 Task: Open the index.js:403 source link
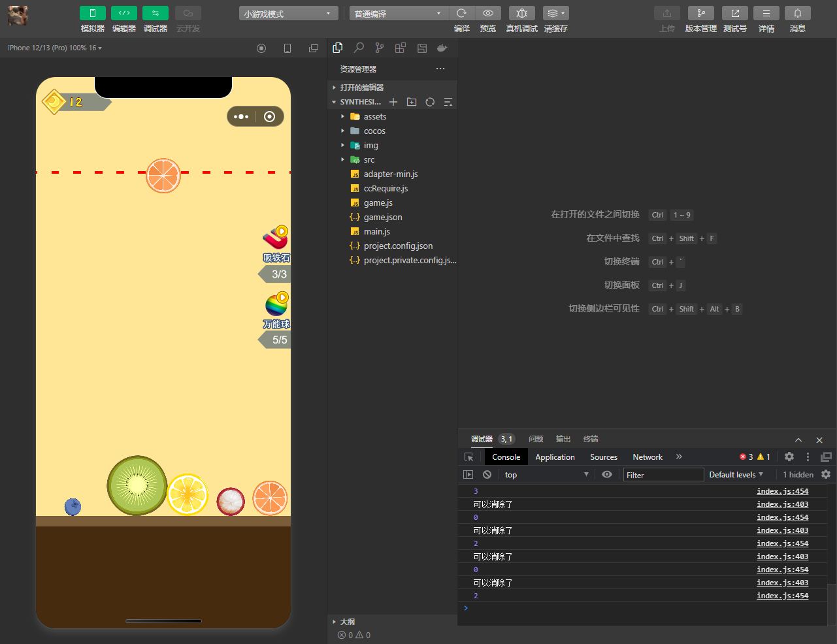(782, 504)
